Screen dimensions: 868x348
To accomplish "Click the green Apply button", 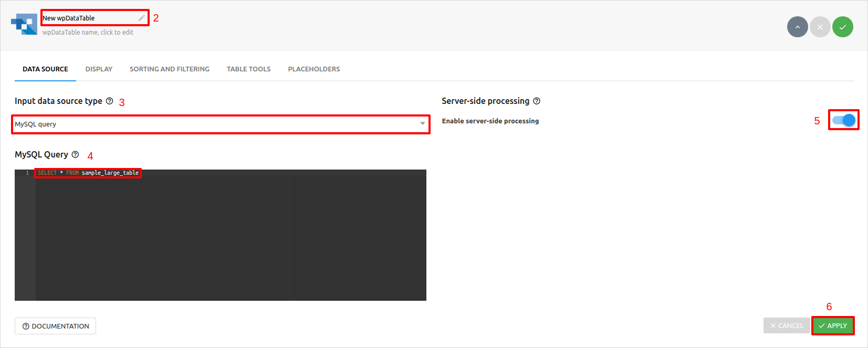I will (x=833, y=325).
